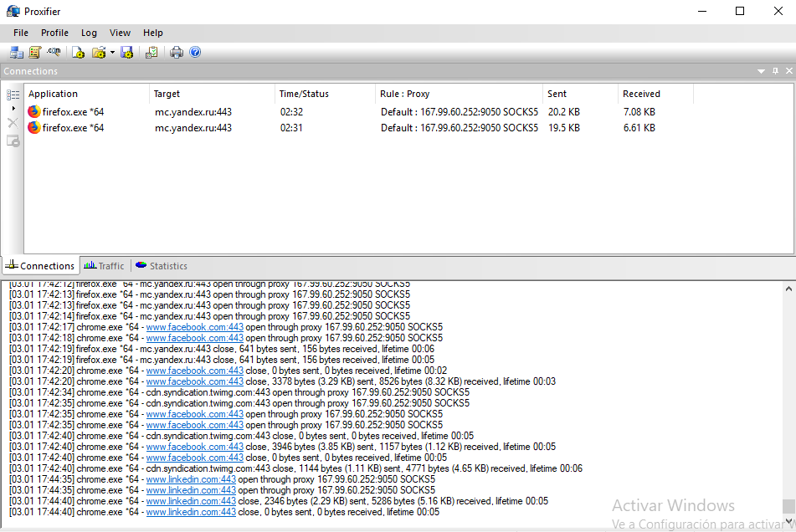
Task: Toggle auto-hide pin on Connections panel
Action: [774, 71]
